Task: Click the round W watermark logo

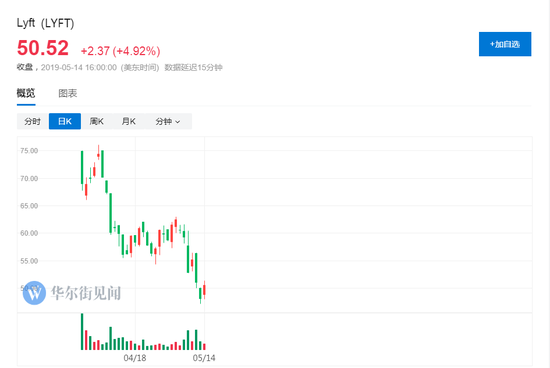Action: pyautogui.click(x=34, y=293)
